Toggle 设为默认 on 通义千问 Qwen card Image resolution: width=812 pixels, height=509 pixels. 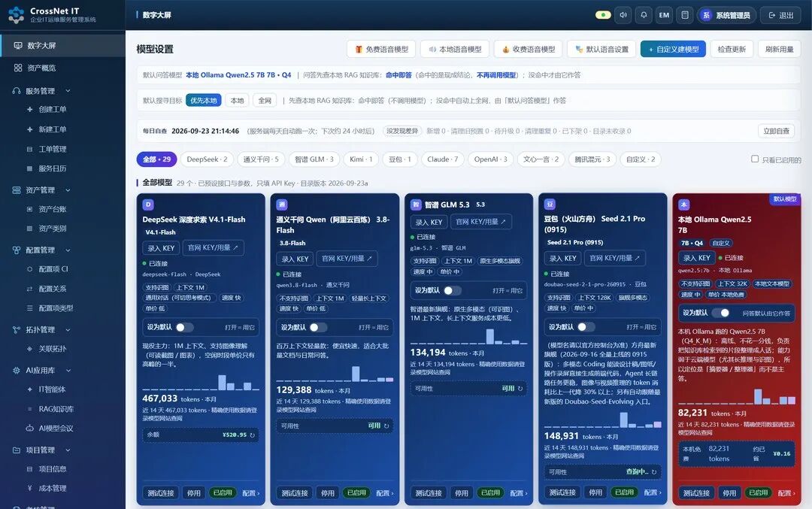pyautogui.click(x=318, y=327)
